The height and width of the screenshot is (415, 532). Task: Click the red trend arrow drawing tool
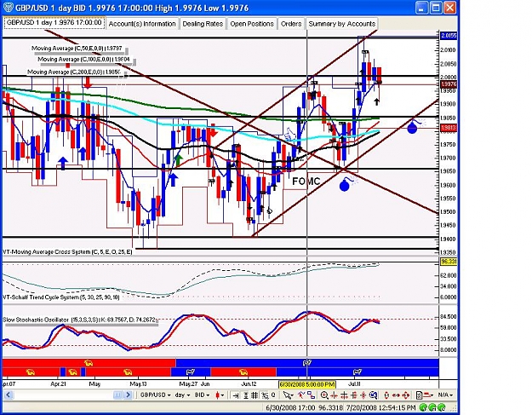[x=301, y=395]
